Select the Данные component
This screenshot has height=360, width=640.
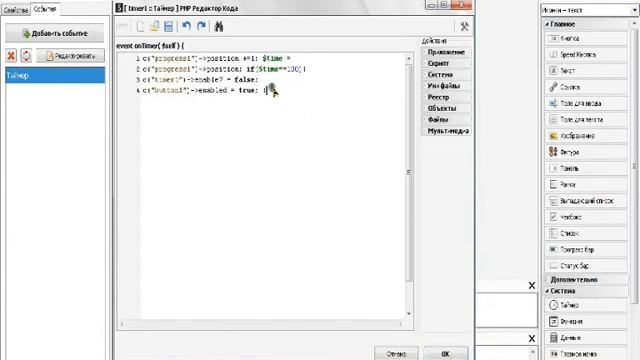tap(586, 338)
